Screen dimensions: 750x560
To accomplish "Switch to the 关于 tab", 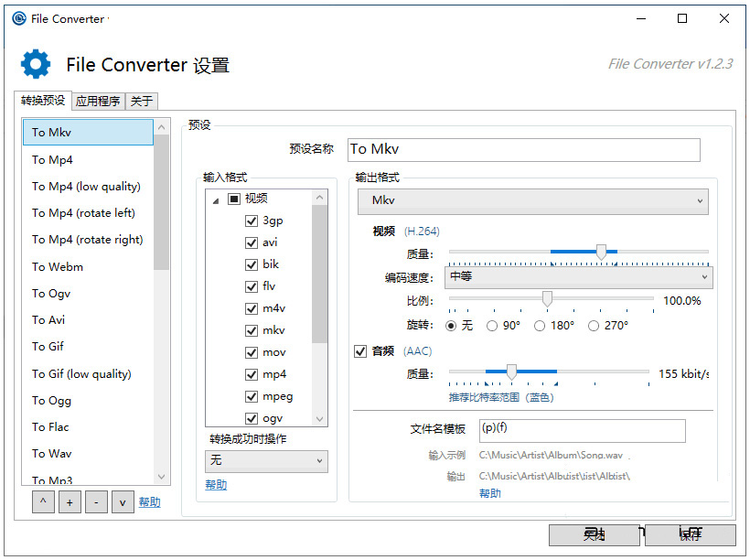I will pos(141,102).
